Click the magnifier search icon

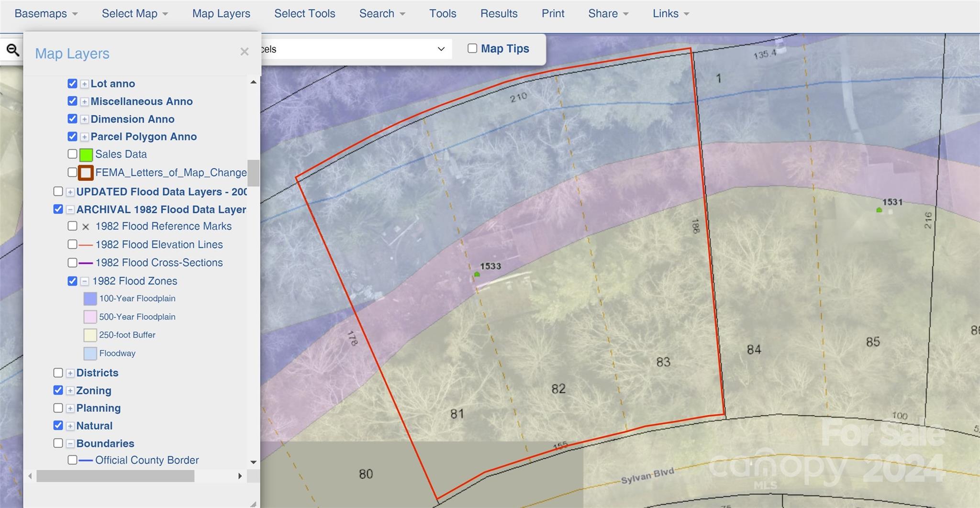pos(13,50)
